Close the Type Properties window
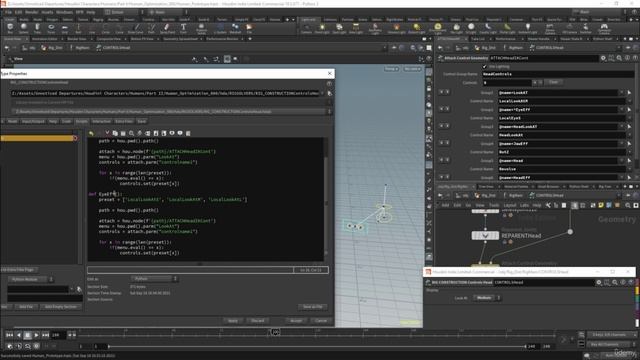The image size is (640, 360). [329, 73]
